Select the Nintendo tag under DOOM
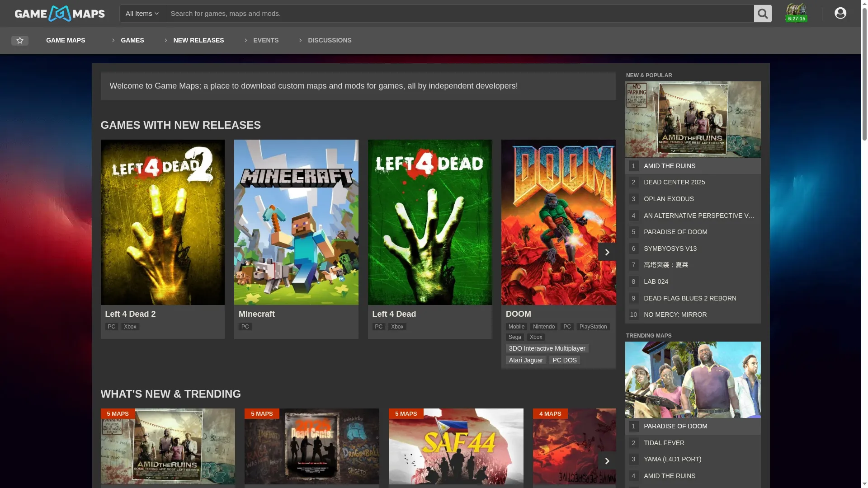Screen dimensions: 868x488 [544, 327]
